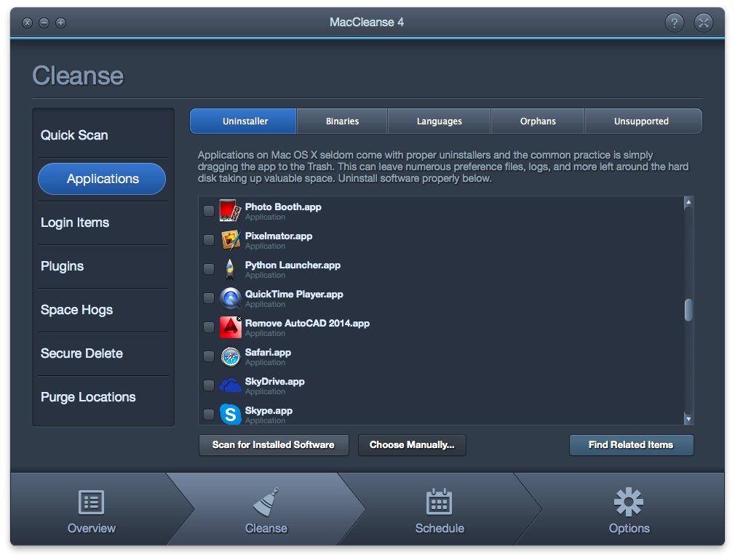Viewport: 735px width, 560px height.
Task: Select Quick Scan in the sidebar
Action: 103,135
